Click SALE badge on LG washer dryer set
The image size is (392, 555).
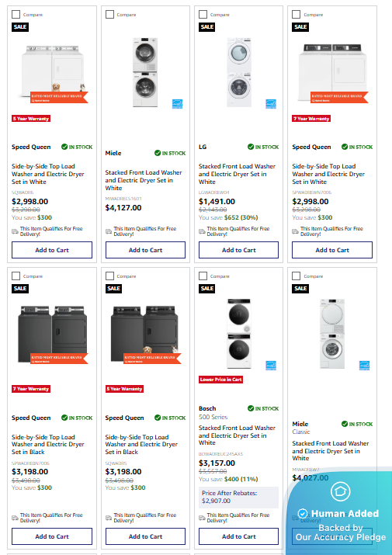click(207, 27)
